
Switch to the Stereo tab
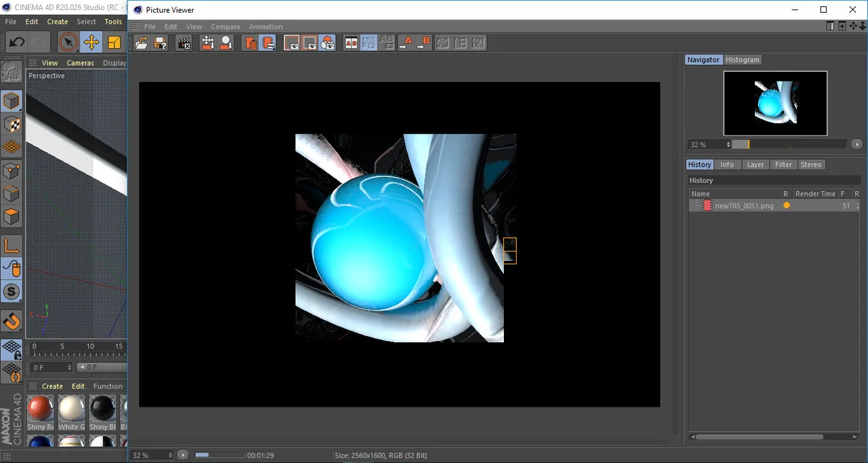pyautogui.click(x=811, y=165)
